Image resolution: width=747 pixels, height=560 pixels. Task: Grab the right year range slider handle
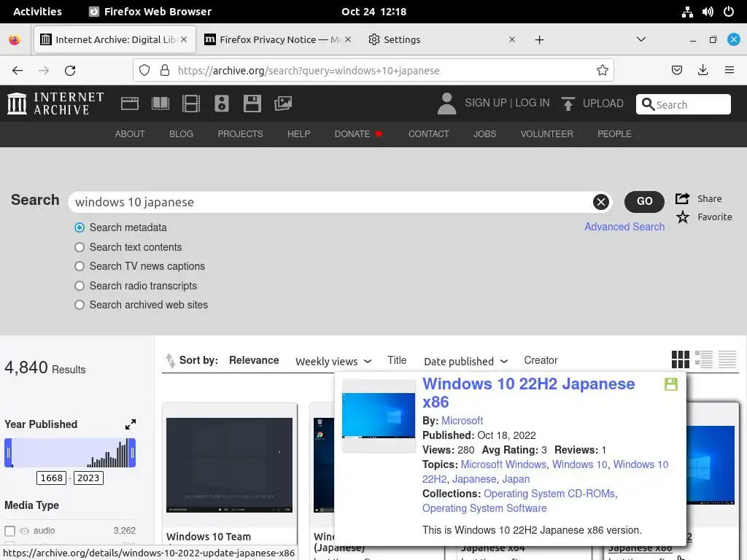click(x=132, y=453)
